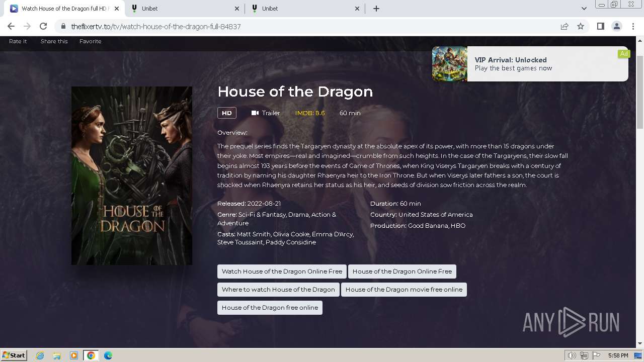Close the first Unibet tab
The width and height of the screenshot is (644, 362).
[x=237, y=9]
